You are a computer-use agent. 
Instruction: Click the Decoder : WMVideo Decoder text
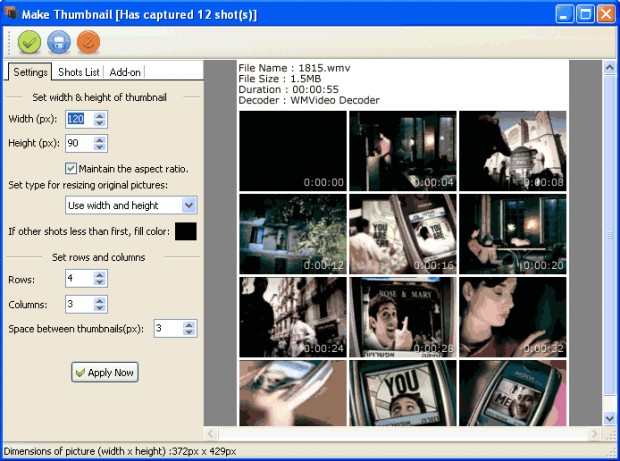pos(309,100)
